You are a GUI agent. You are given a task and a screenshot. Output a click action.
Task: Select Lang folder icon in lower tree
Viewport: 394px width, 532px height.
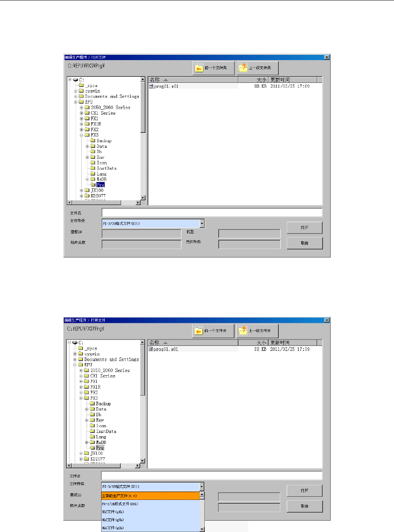tap(93, 437)
